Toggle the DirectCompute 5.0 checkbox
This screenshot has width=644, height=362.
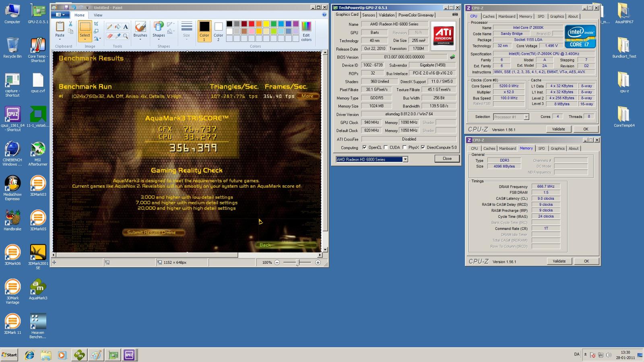423,147
